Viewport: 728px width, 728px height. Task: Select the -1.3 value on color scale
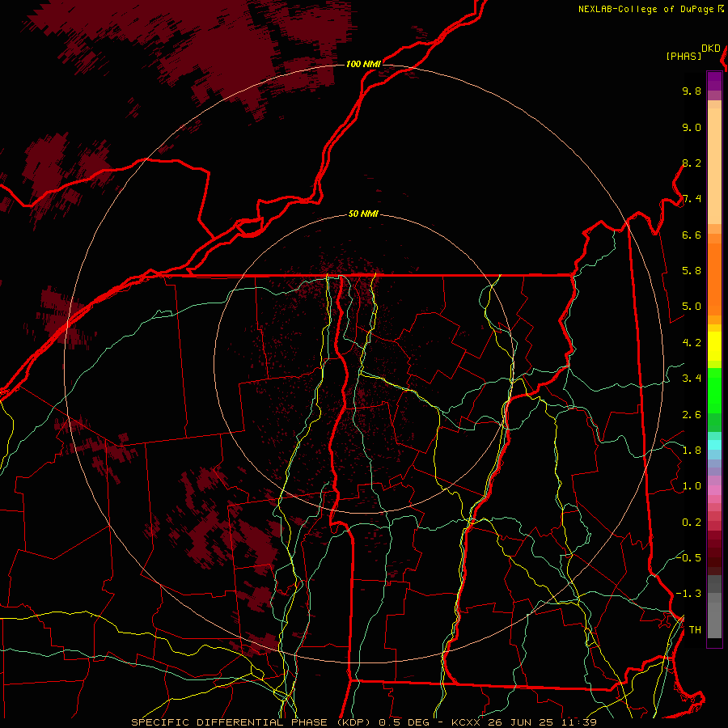(688, 594)
